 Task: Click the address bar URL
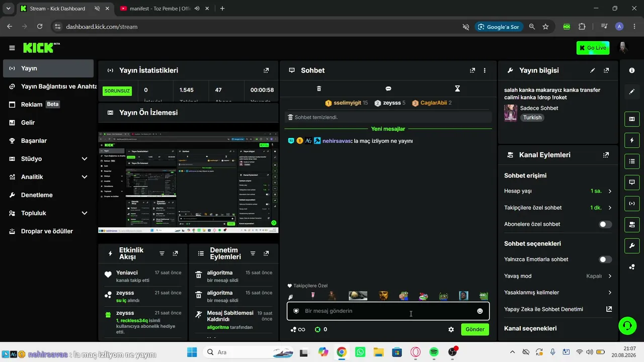[102, 27]
